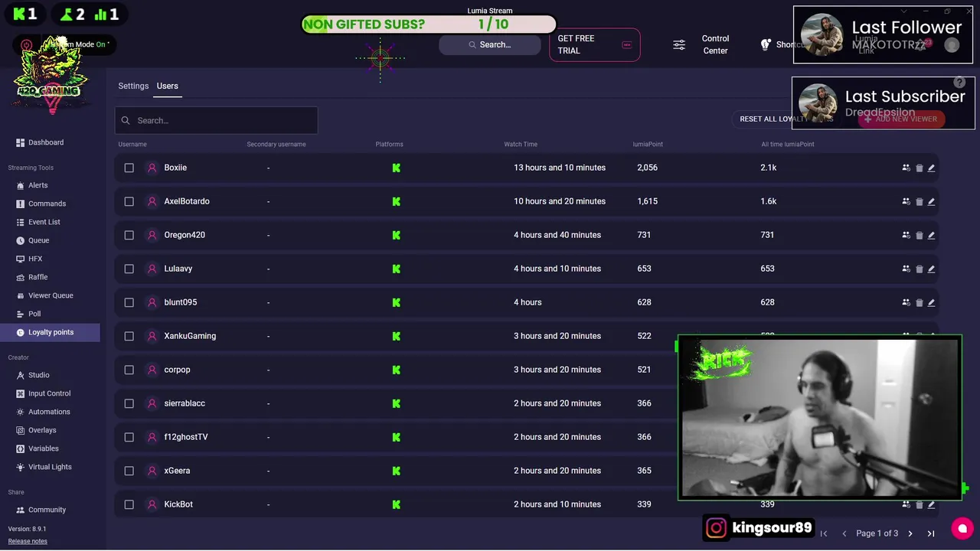This screenshot has width=980, height=551.
Task: Click the xGeera username
Action: click(177, 471)
